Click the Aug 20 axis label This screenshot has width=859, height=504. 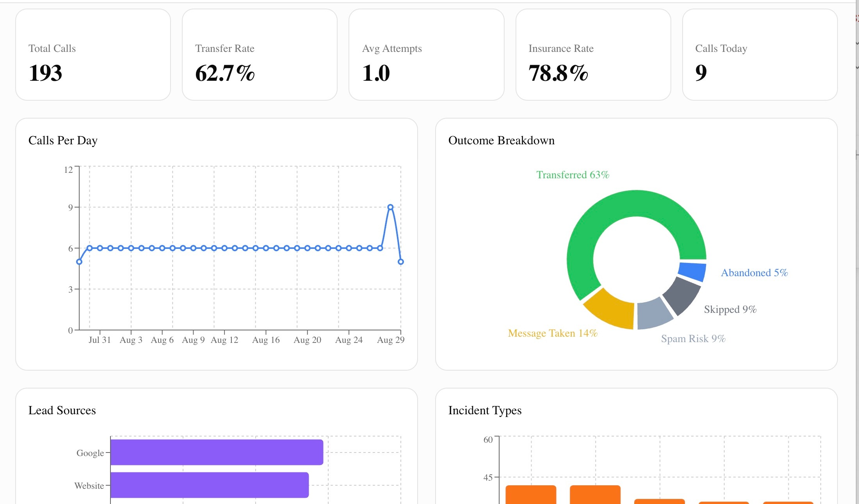coord(308,340)
